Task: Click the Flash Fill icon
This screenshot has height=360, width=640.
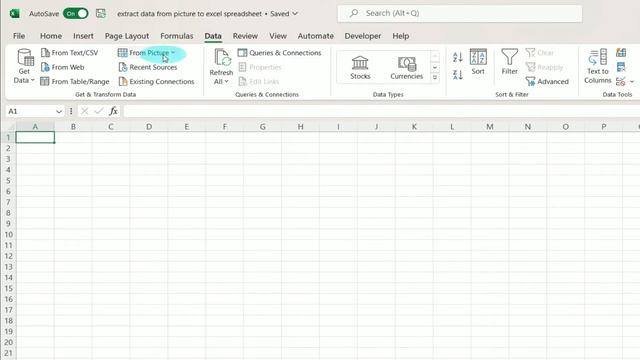Action: [x=621, y=53]
